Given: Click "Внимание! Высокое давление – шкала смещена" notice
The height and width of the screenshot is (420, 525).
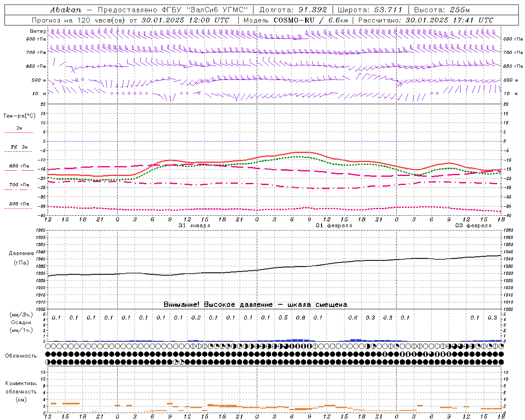Looking at the screenshot, I should click(x=256, y=305).
